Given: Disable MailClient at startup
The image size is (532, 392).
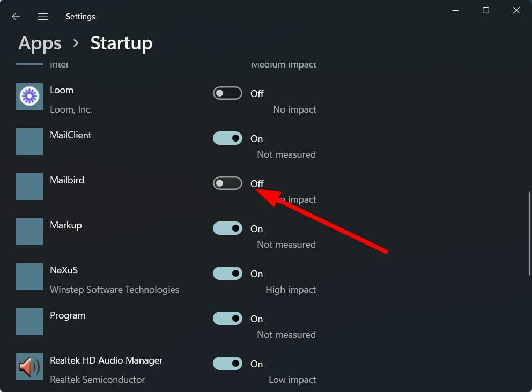Looking at the screenshot, I should pos(227,138).
